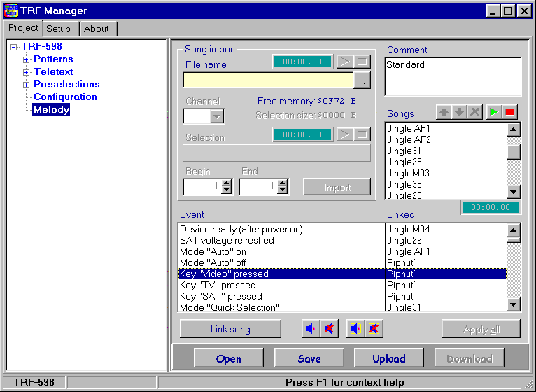Click the move song up arrow icon
The width and height of the screenshot is (536, 392).
443,113
